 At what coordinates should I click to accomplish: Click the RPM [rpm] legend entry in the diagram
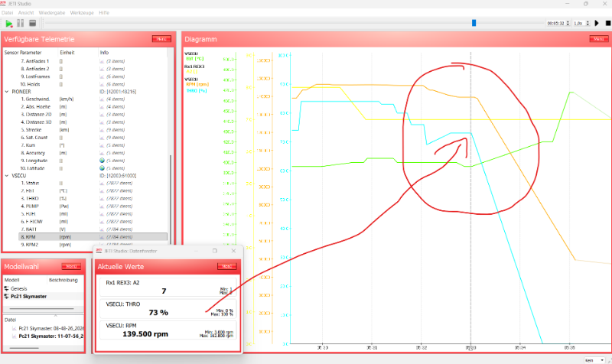(x=197, y=84)
